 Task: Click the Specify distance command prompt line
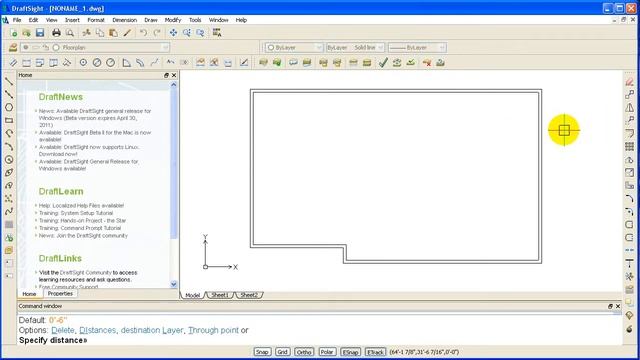click(x=53, y=340)
